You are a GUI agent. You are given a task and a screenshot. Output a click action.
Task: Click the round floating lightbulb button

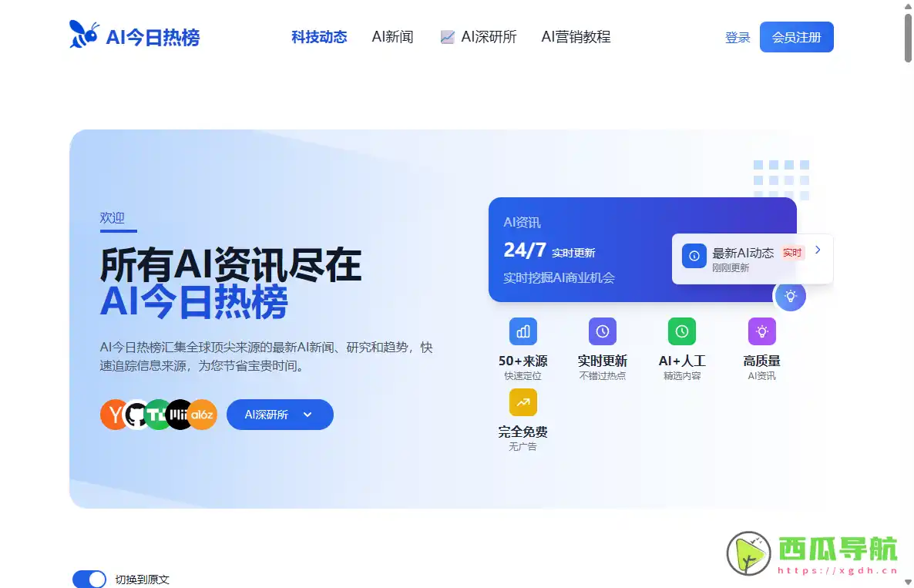point(790,296)
